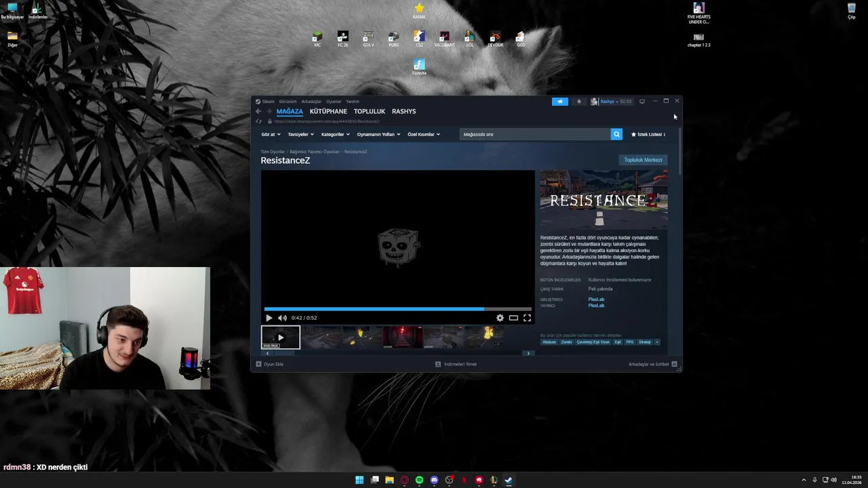Open the Oyunlar menu
Viewport: 868px width, 488px height.
[334, 102]
